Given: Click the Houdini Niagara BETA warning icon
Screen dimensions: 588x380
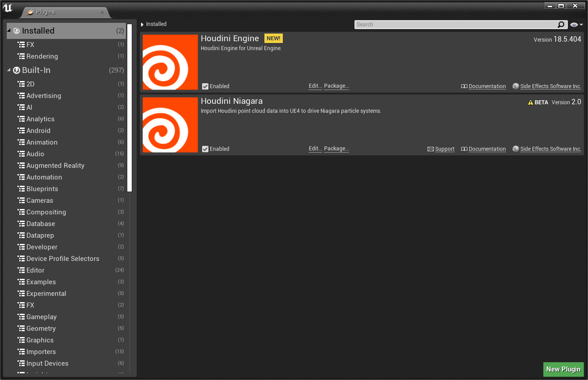Looking at the screenshot, I should pyautogui.click(x=531, y=102).
